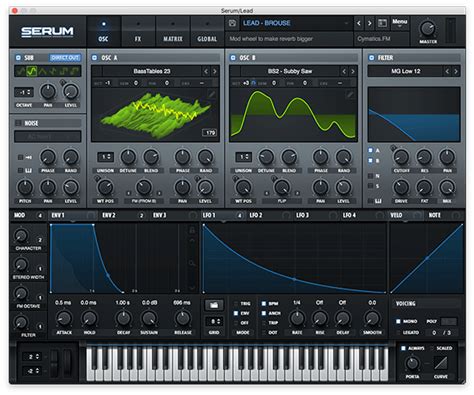The width and height of the screenshot is (474, 395).
Task: Toggle ALWAYS portamento option
Action: coord(403,348)
